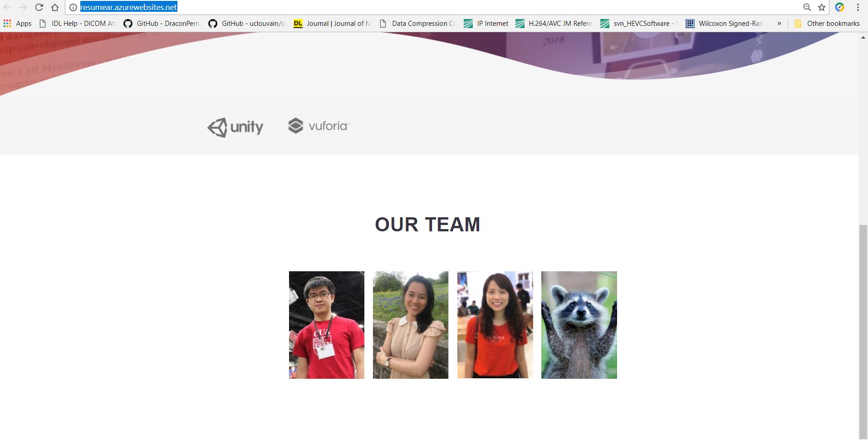Click the Unity logo

click(235, 127)
